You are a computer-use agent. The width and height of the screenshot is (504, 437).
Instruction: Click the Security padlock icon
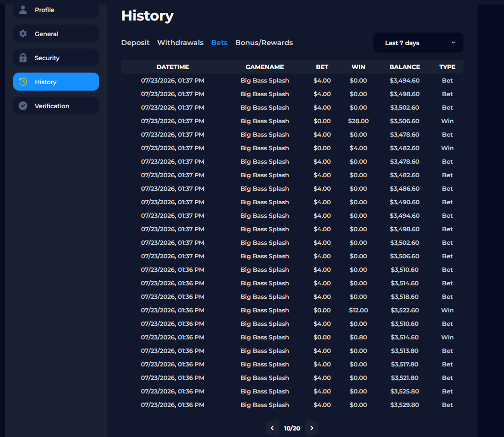pos(23,58)
